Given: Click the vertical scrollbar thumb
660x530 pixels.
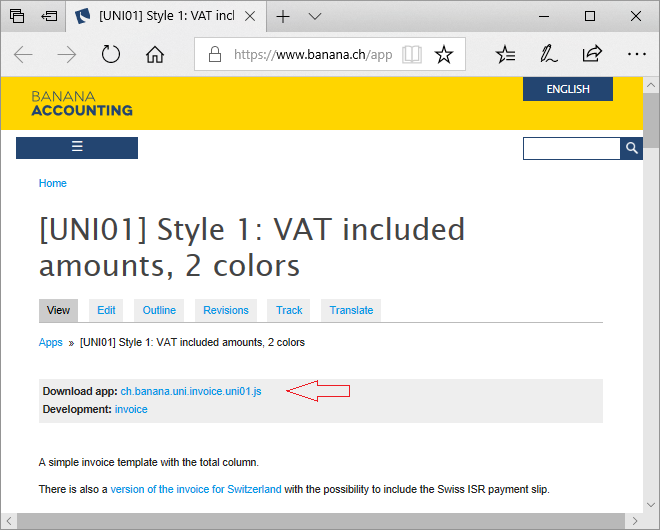Looking at the screenshot, I should pos(651,120).
